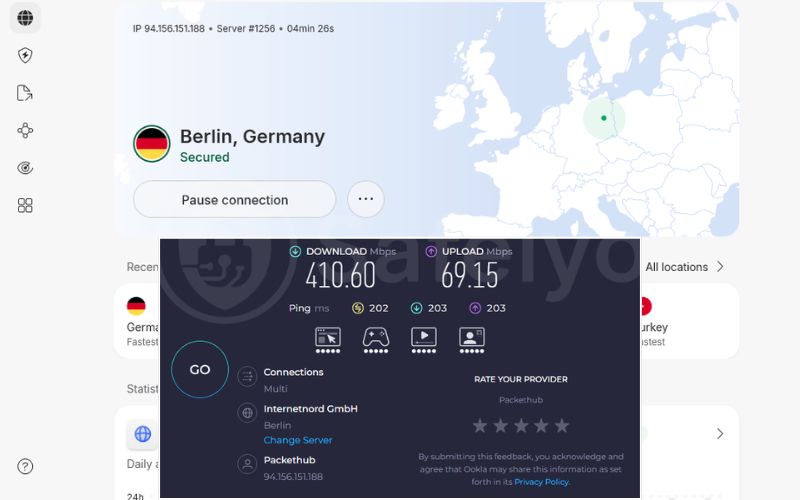Click the green Berlin server dot on map
Viewport: 800px width, 500px height.
pos(604,118)
